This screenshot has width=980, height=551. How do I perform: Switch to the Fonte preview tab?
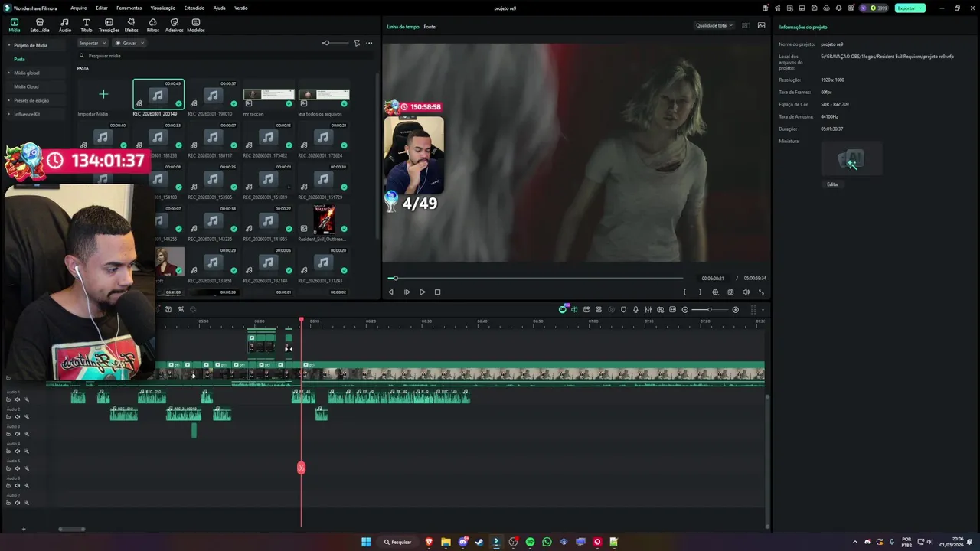[430, 27]
